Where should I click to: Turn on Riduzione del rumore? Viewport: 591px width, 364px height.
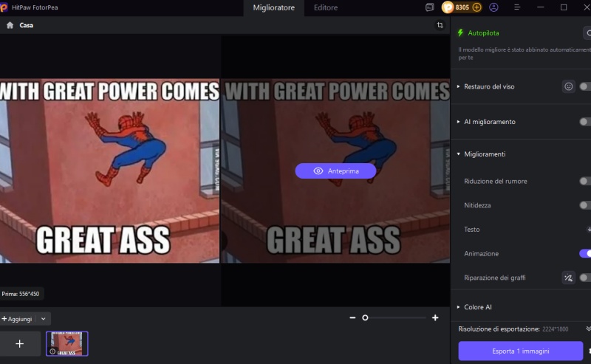[x=585, y=181]
